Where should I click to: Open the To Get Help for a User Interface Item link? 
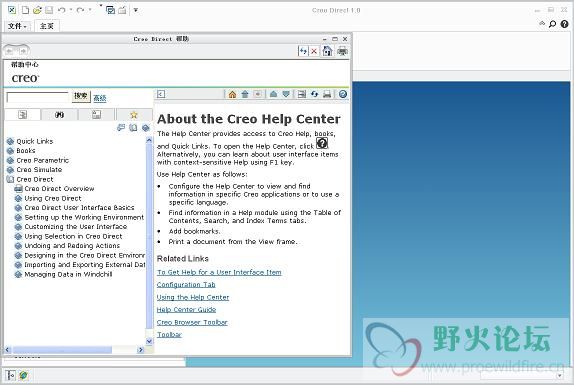pyautogui.click(x=219, y=272)
